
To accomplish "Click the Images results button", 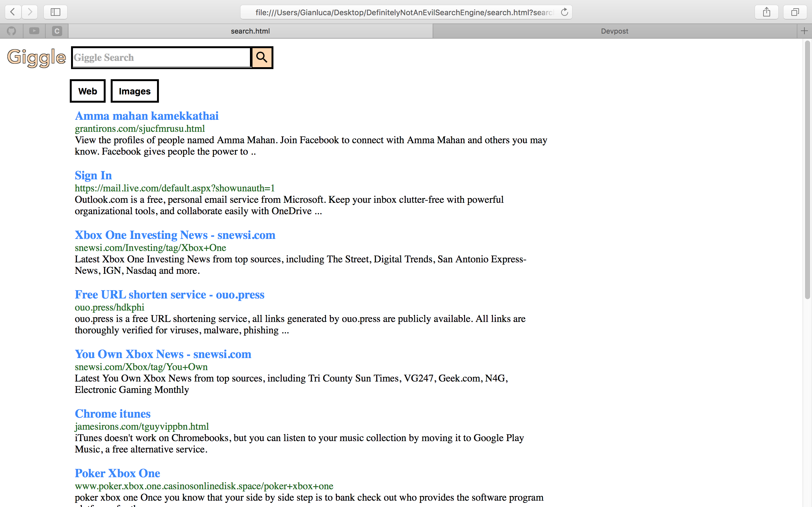I will (134, 91).
